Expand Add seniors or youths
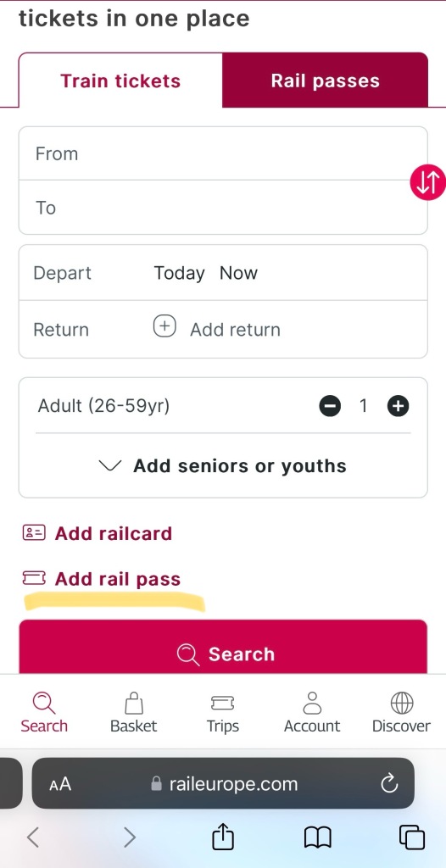The image size is (446, 868). click(223, 466)
